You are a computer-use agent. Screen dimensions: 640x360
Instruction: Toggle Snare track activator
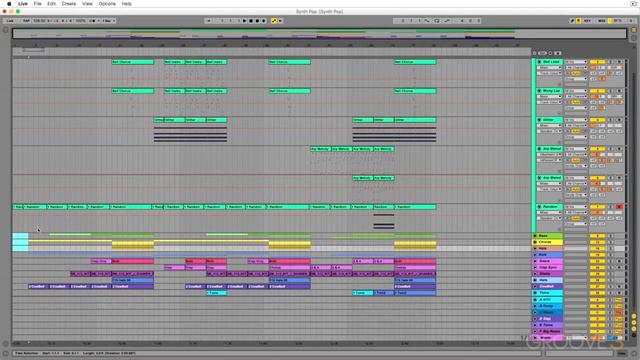tap(597, 261)
